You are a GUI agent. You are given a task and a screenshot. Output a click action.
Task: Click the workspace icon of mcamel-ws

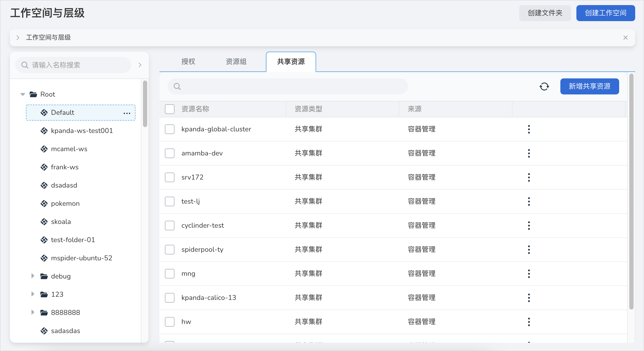click(x=44, y=149)
